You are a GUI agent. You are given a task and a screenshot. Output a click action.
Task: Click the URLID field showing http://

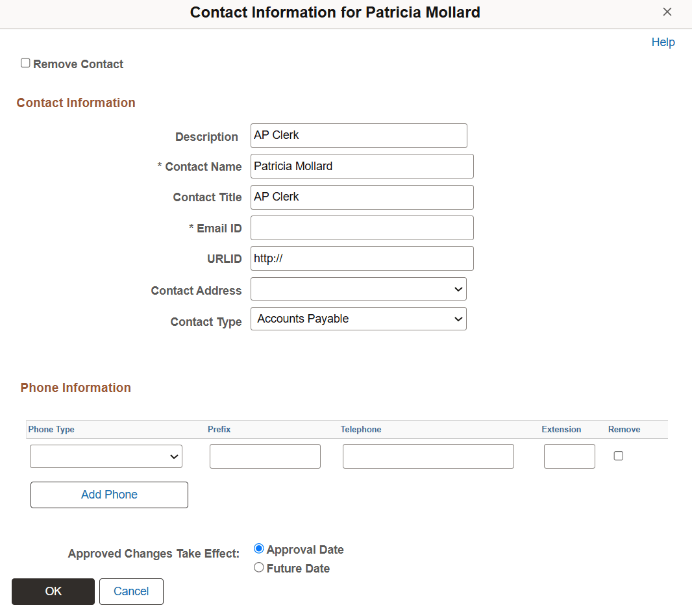pyautogui.click(x=362, y=258)
